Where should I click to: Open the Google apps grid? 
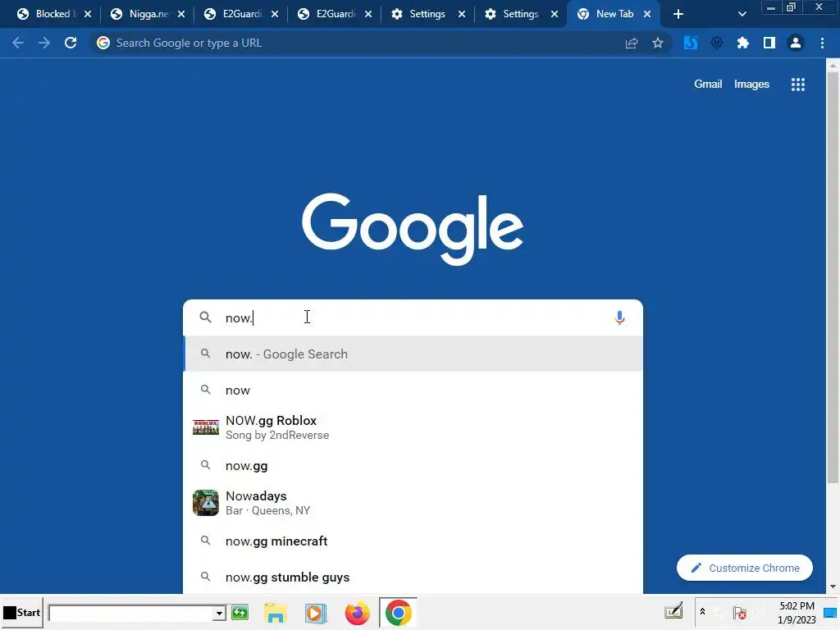(x=797, y=84)
